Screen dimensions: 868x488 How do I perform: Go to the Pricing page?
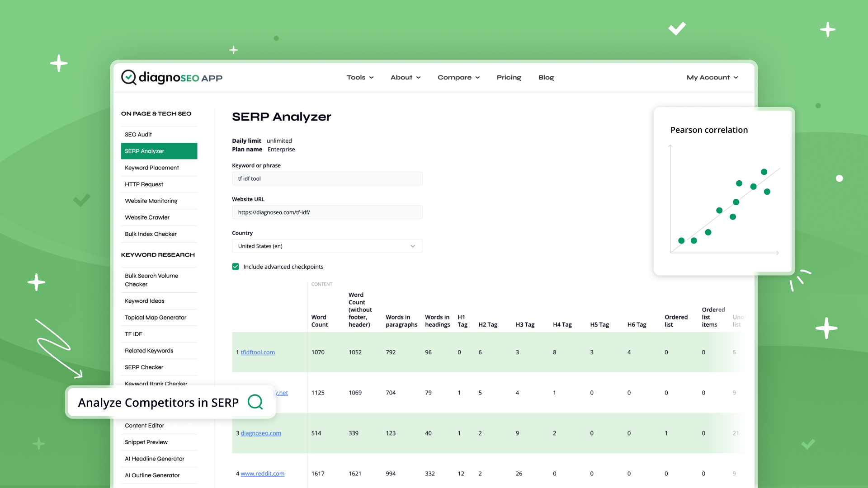point(509,77)
